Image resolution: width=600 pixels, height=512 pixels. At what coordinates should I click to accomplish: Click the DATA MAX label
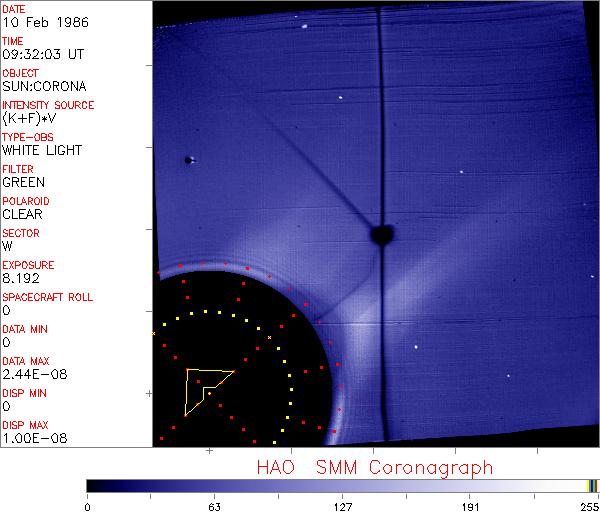click(x=26, y=361)
